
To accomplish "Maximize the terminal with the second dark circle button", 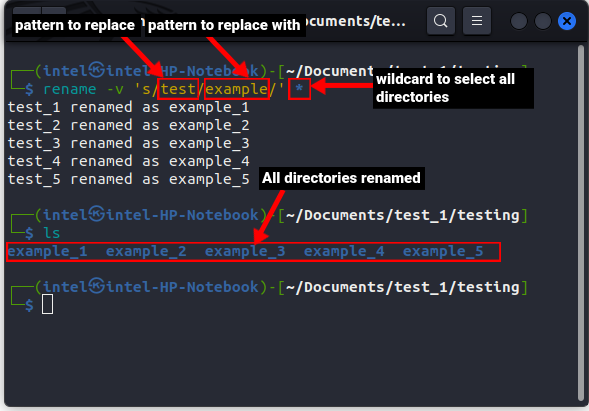I will pos(543,21).
